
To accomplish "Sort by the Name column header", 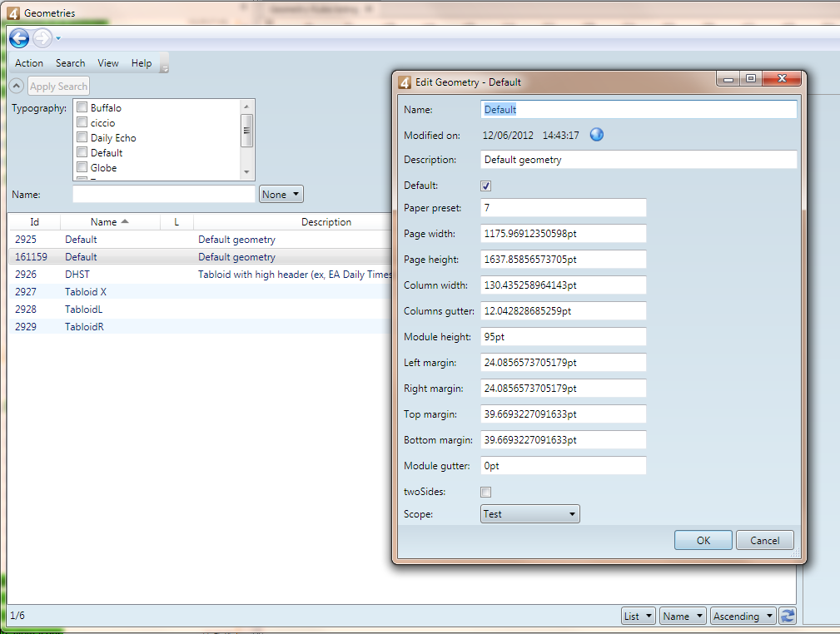I will [x=110, y=221].
